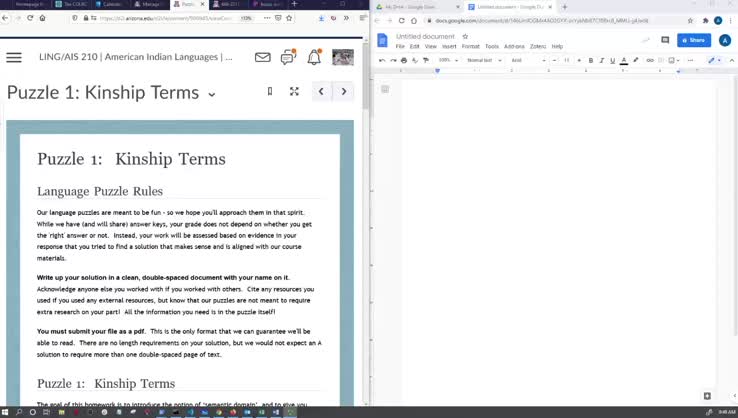
Task: Bookmark the Puzzle 1 page
Action: 270,91
